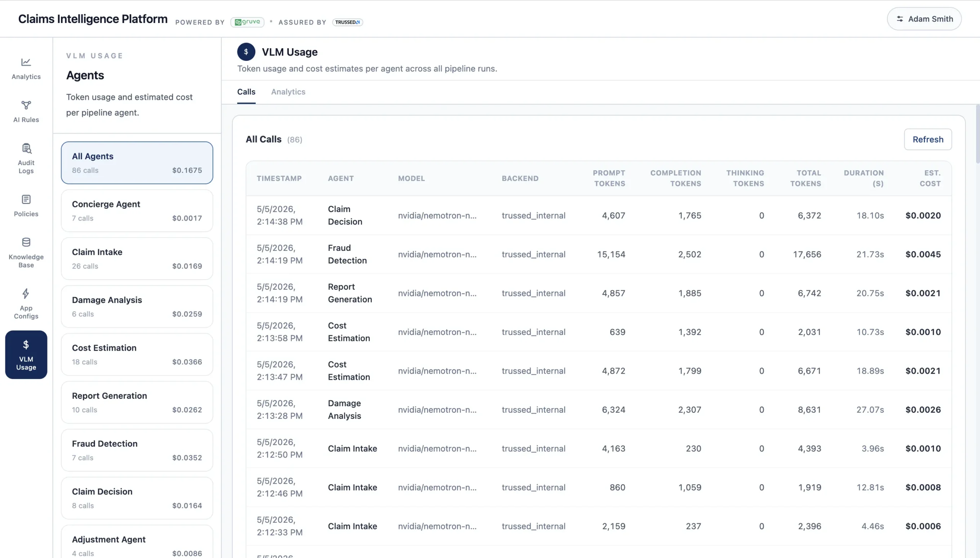
Task: Filter by the Concierge Agent card
Action: (x=137, y=210)
